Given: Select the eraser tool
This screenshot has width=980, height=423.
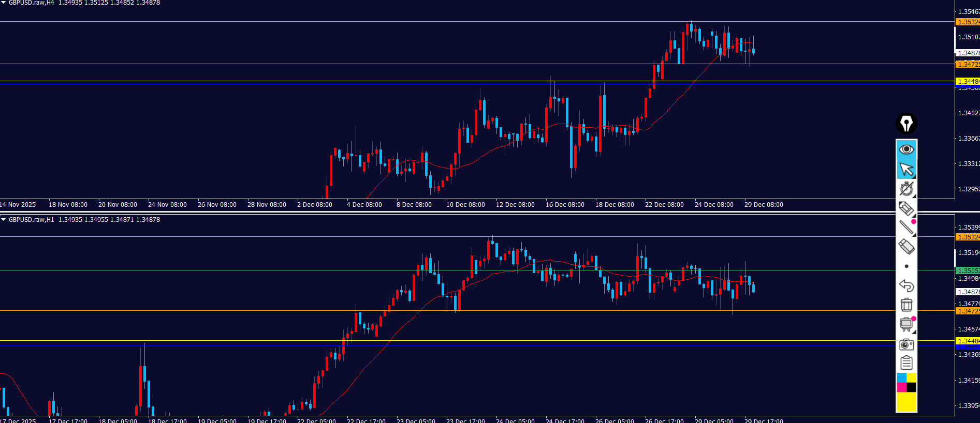Looking at the screenshot, I should 906,247.
